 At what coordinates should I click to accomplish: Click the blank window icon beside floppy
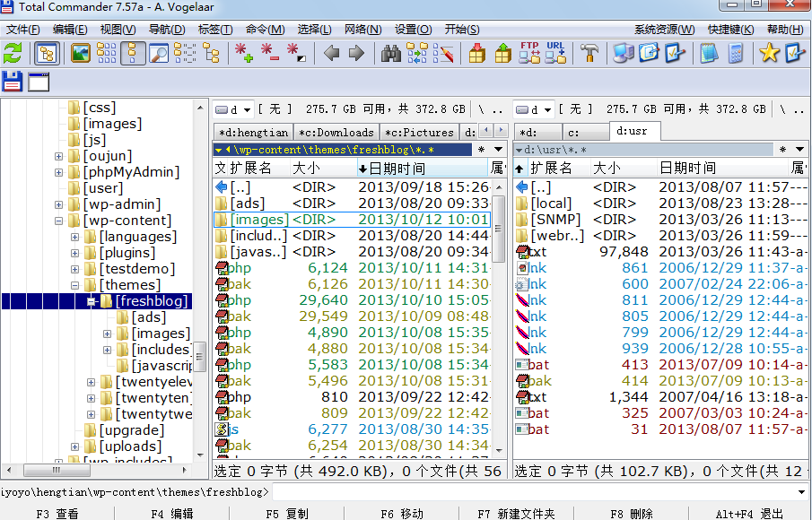coord(39,82)
